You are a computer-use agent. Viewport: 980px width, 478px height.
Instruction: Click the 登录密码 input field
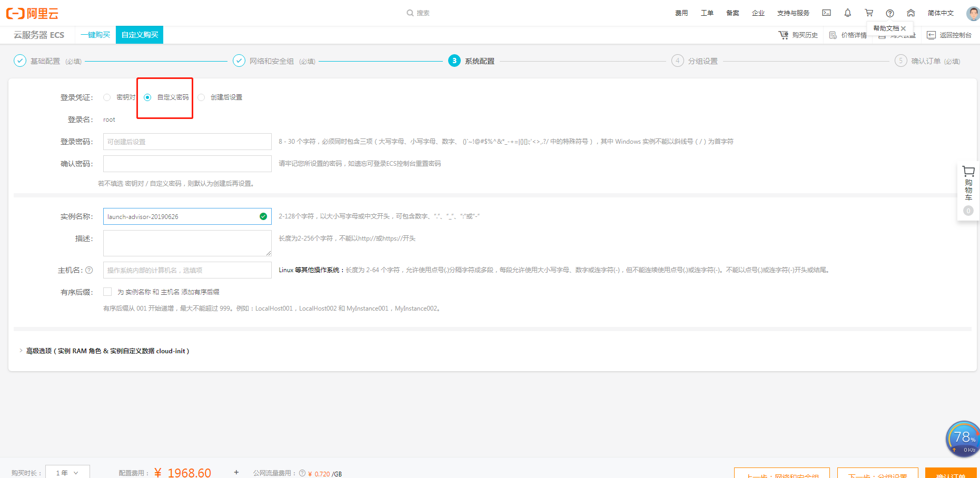pyautogui.click(x=187, y=142)
